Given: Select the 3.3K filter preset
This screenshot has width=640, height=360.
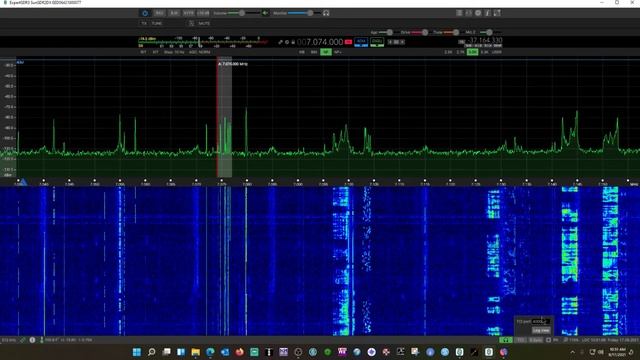Looking at the screenshot, I should coord(484,52).
